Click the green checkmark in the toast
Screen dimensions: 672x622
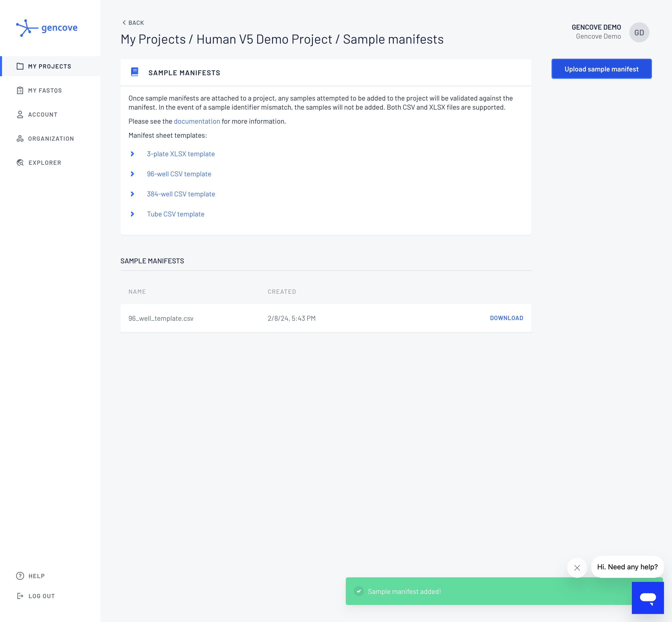click(359, 591)
